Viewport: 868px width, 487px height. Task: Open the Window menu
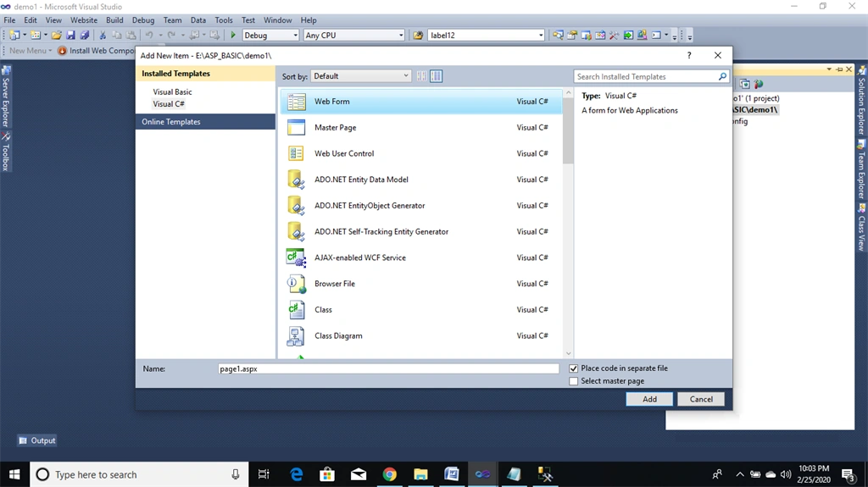pyautogui.click(x=277, y=20)
